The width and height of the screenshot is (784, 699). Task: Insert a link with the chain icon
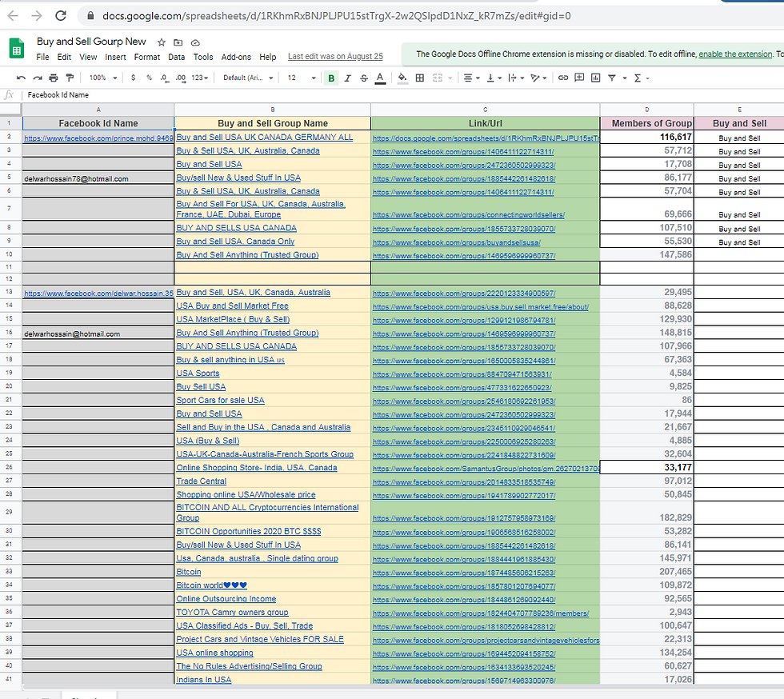563,78
